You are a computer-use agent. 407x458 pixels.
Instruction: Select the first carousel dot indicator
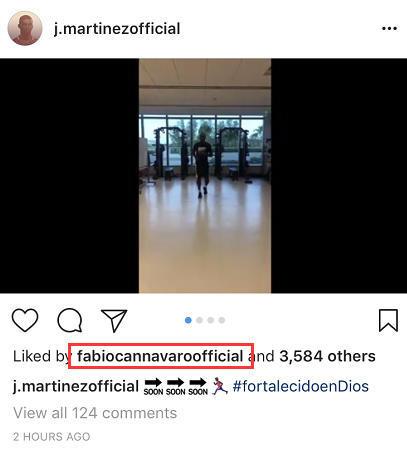[x=188, y=320]
